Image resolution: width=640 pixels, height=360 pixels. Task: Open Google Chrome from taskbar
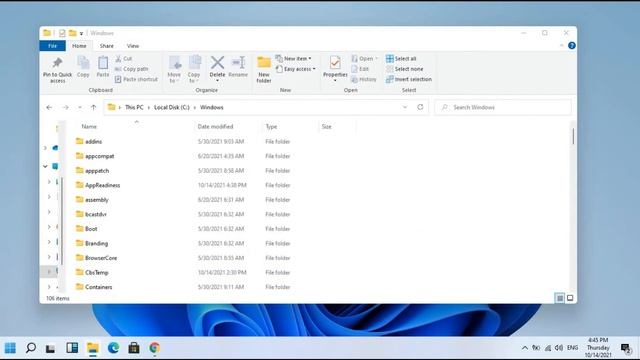154,348
